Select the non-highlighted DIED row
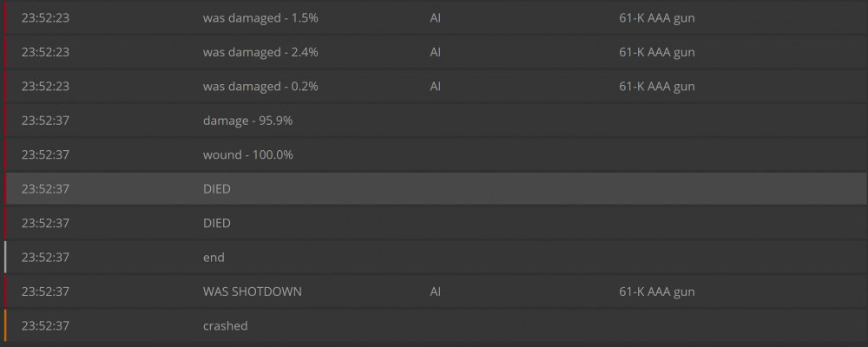This screenshot has width=868, height=347. pyautogui.click(x=217, y=223)
